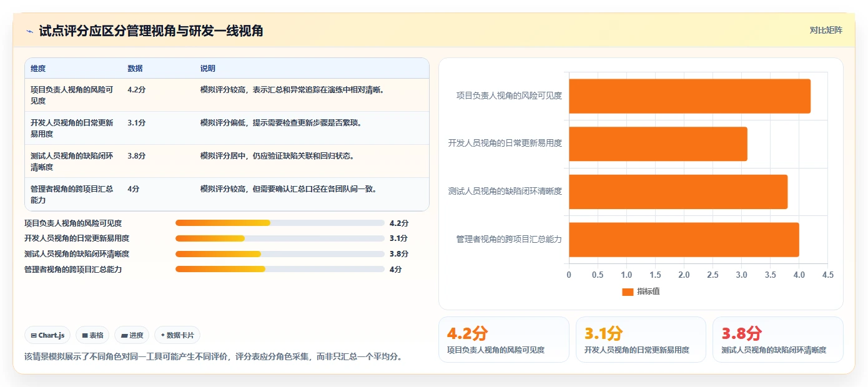Open the 3.8分 data card
Screen dimensions: 868x387
[778, 340]
